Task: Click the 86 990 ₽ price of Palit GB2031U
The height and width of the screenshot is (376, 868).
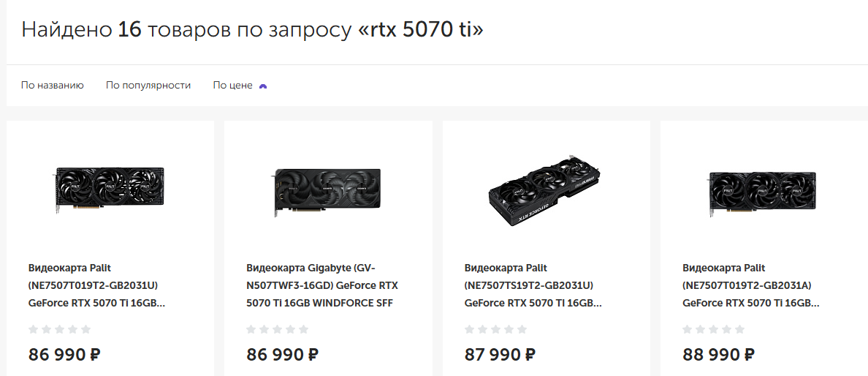Action: (x=64, y=355)
